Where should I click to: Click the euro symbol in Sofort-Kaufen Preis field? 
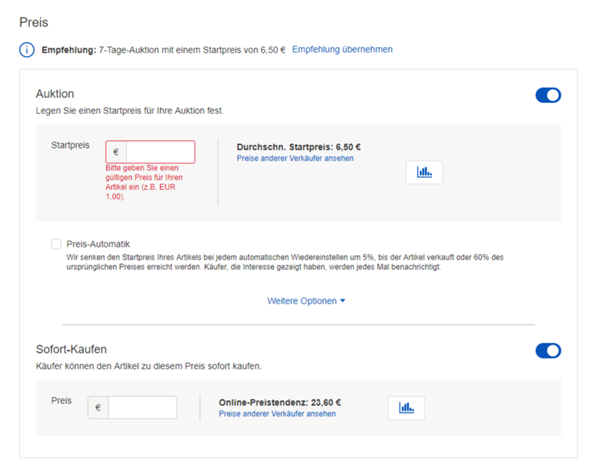98,407
